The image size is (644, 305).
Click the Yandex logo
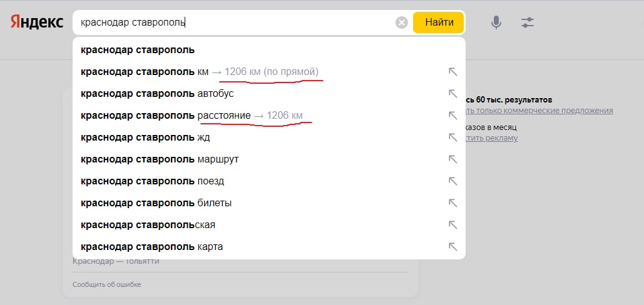(x=37, y=22)
